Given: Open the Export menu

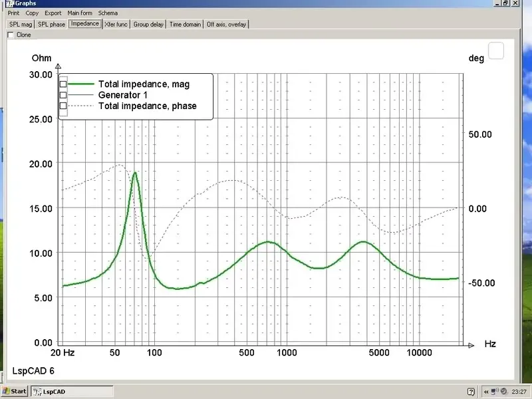Looking at the screenshot, I should click(53, 13).
